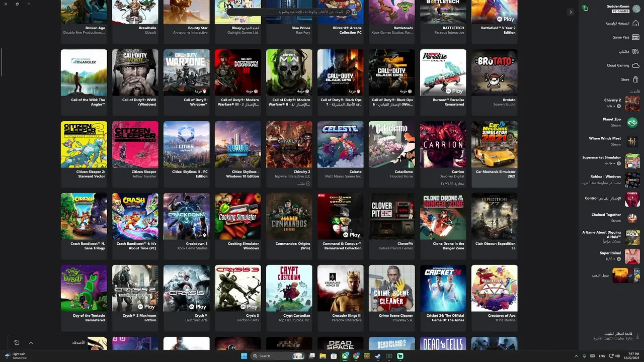Open Control in the recent list

612,199
